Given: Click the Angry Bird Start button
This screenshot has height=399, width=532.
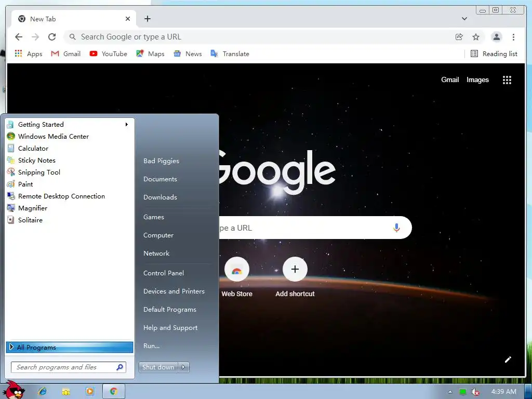Looking at the screenshot, I should (14, 390).
